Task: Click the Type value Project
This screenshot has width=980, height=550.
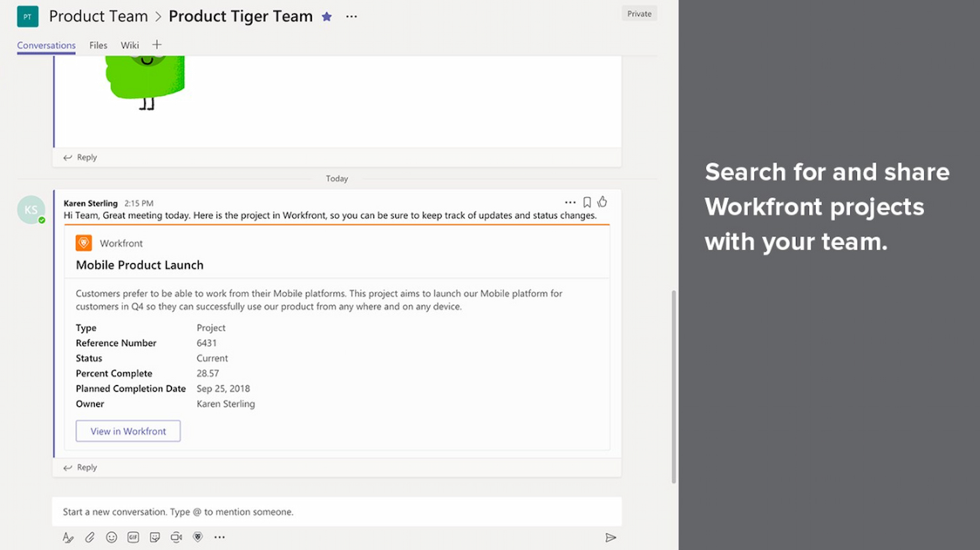Action: coord(211,327)
